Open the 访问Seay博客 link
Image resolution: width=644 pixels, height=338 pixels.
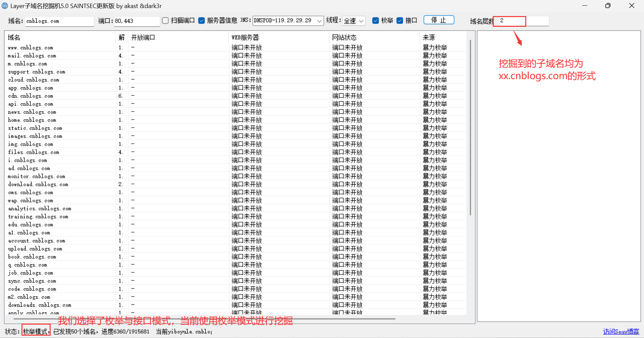click(621, 331)
